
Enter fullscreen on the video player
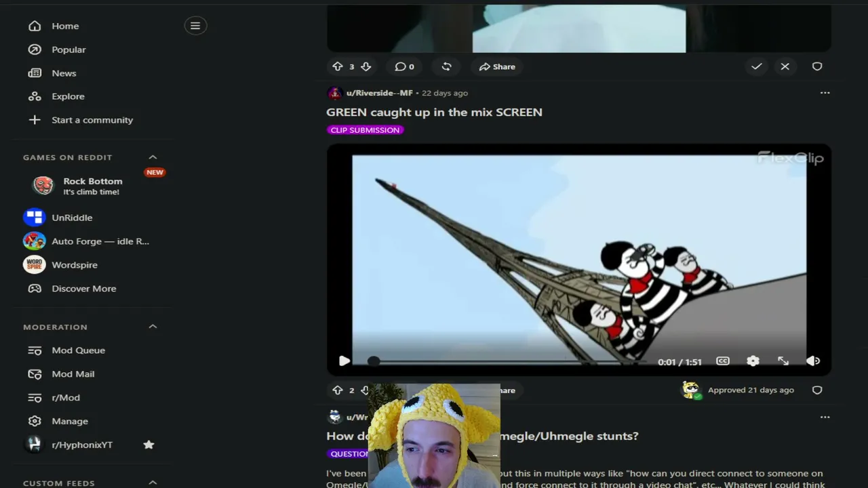click(x=783, y=361)
